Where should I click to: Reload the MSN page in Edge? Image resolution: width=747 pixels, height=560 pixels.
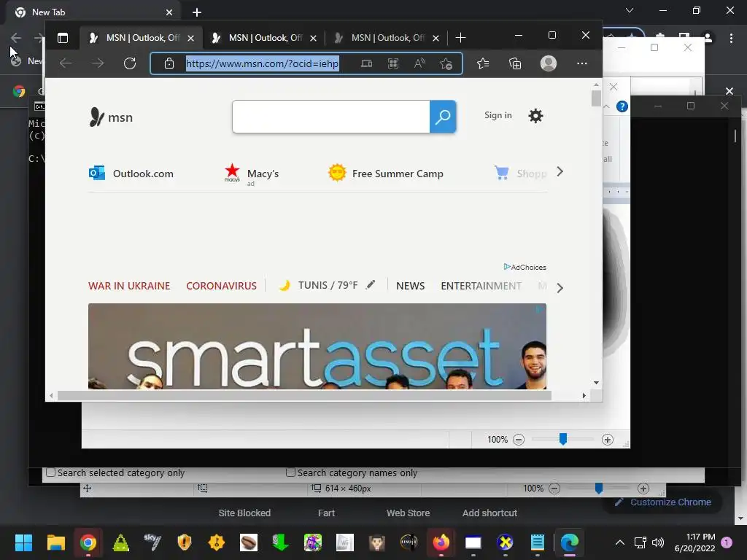130,63
